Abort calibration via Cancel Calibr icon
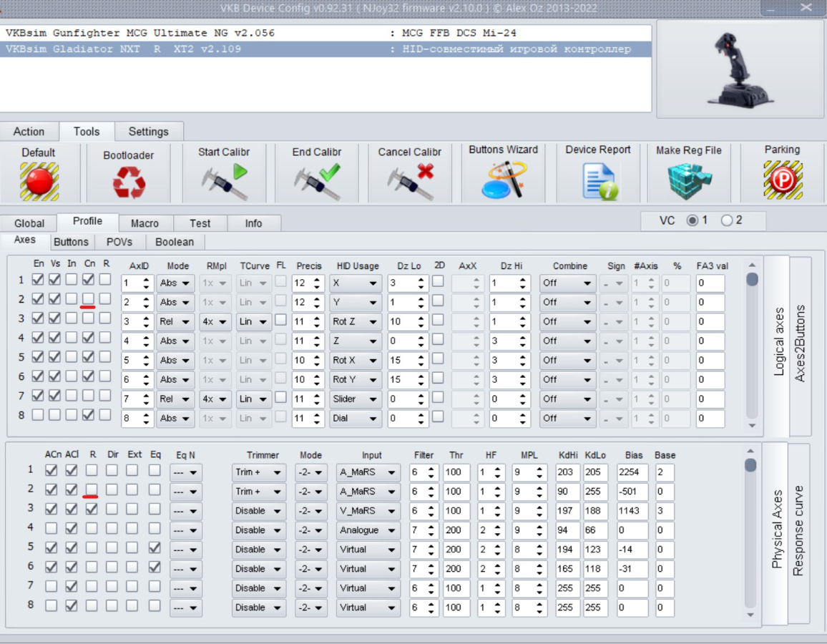The image size is (827, 644). [x=410, y=182]
